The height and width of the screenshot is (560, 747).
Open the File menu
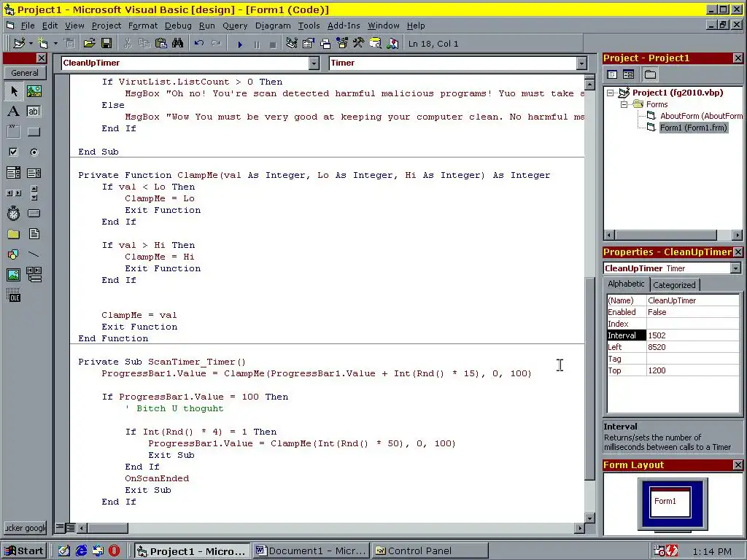28,26
